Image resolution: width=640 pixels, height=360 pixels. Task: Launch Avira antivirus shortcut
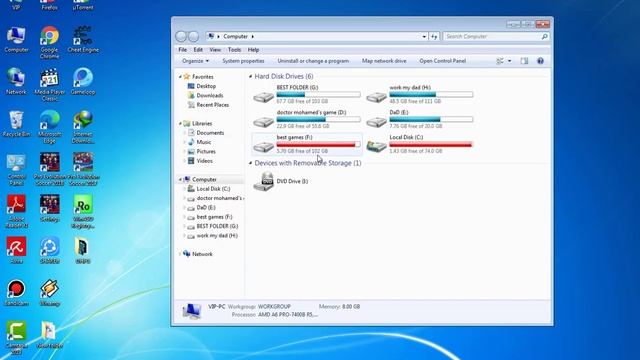pos(16,250)
